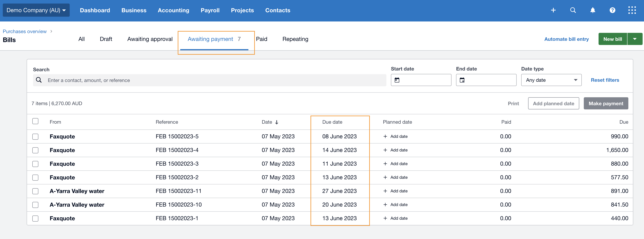Open the apps grid menu icon
The image size is (644, 239).
coord(632,10)
